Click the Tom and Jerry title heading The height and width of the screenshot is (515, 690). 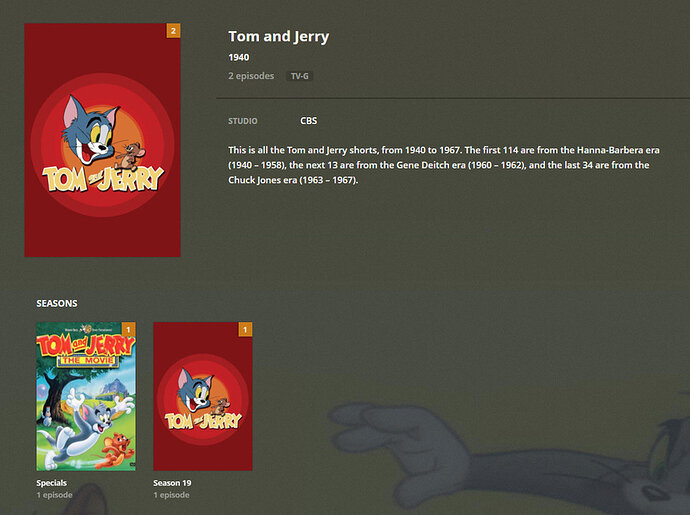pyautogui.click(x=279, y=36)
